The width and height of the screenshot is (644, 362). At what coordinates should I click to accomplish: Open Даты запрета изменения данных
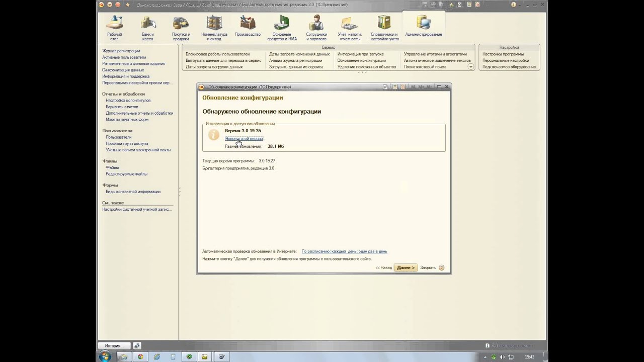299,54
